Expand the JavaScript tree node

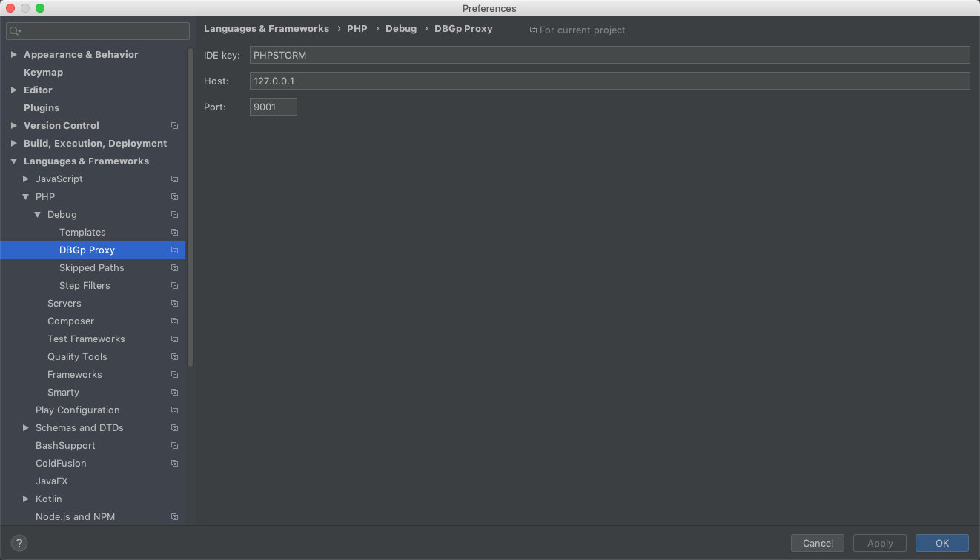26,179
